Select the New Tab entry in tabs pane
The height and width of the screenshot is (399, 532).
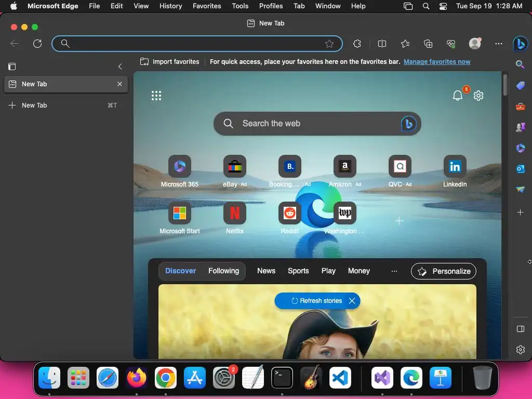point(66,84)
